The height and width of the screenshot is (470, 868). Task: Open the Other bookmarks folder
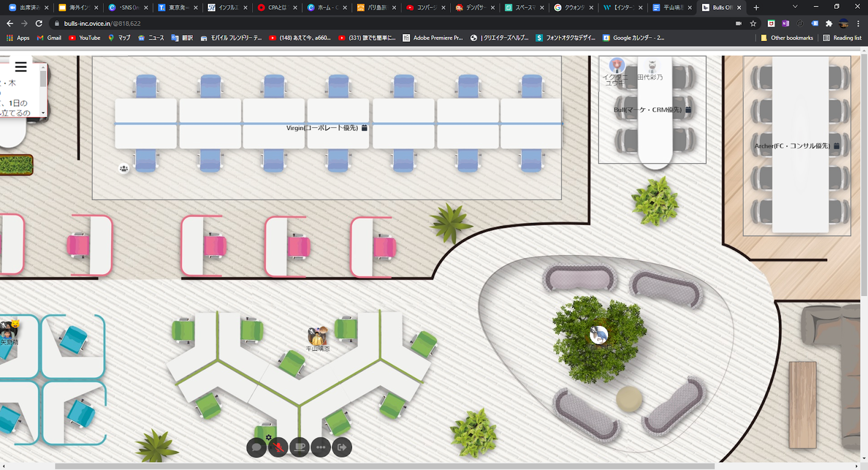pos(787,37)
